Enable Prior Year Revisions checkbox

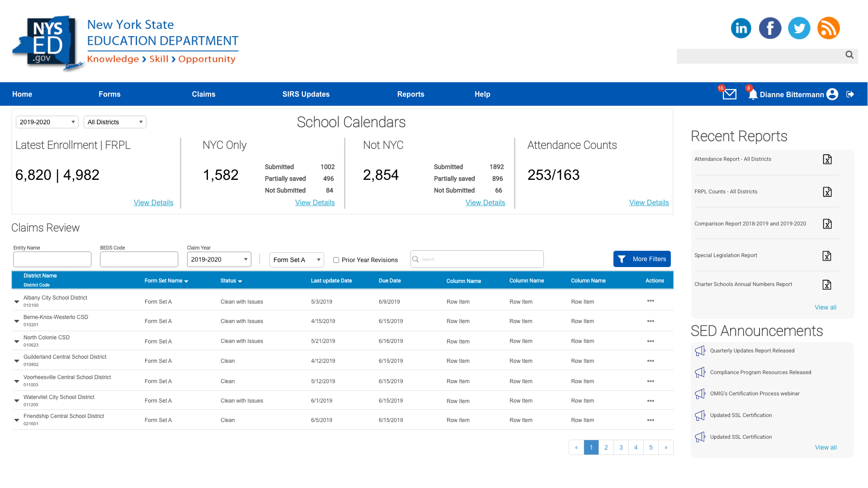[336, 260]
